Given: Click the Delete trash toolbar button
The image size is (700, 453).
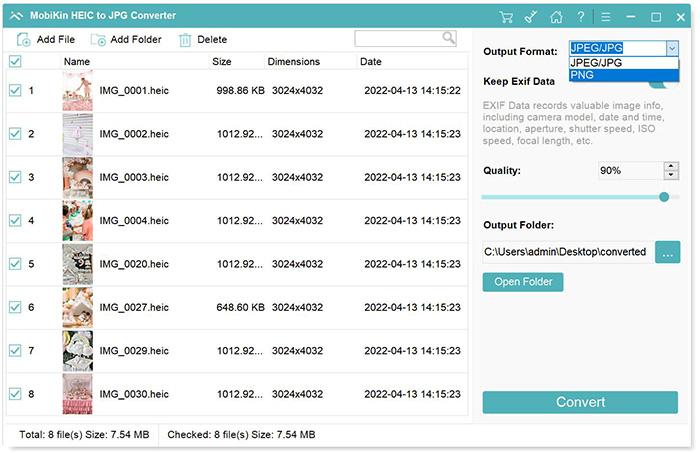Looking at the screenshot, I should pyautogui.click(x=202, y=40).
